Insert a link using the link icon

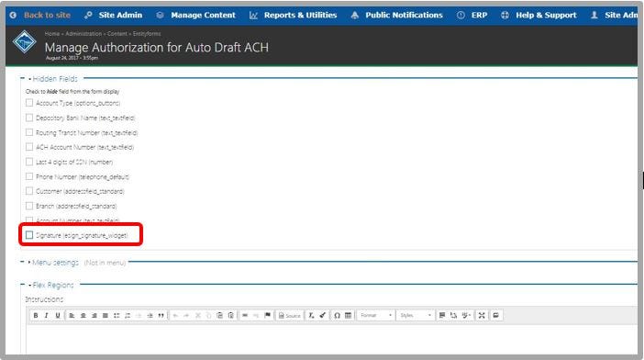(x=245, y=315)
